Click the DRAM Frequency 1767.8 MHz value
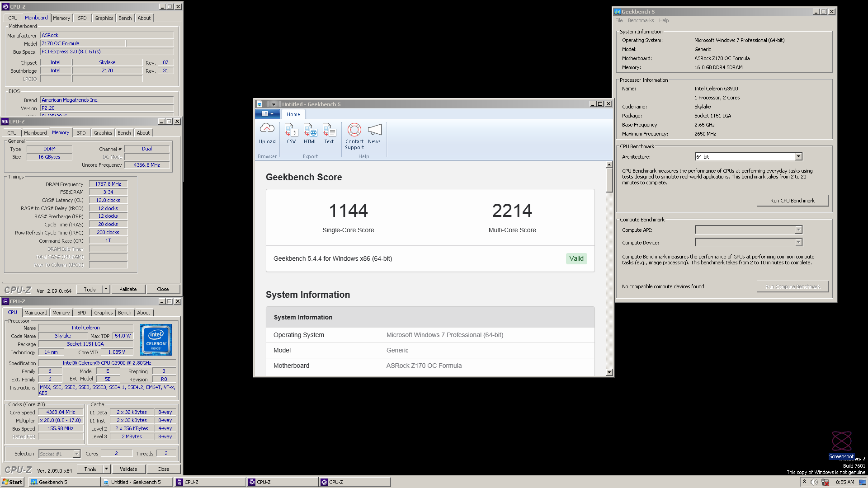868x488 pixels. tap(108, 184)
